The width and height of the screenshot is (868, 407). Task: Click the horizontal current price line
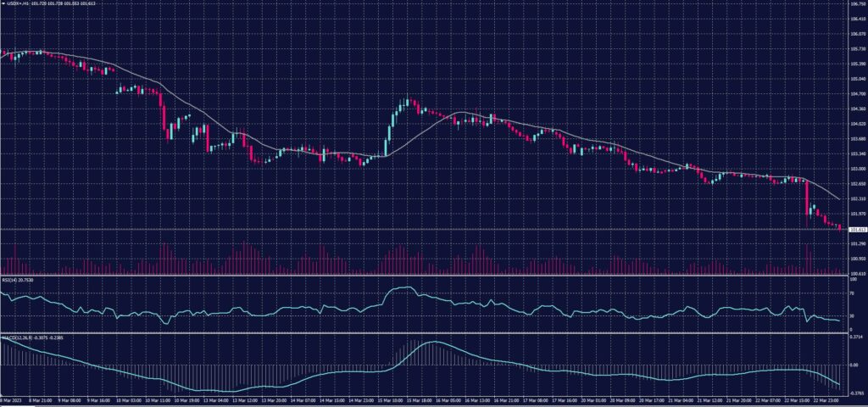click(424, 230)
